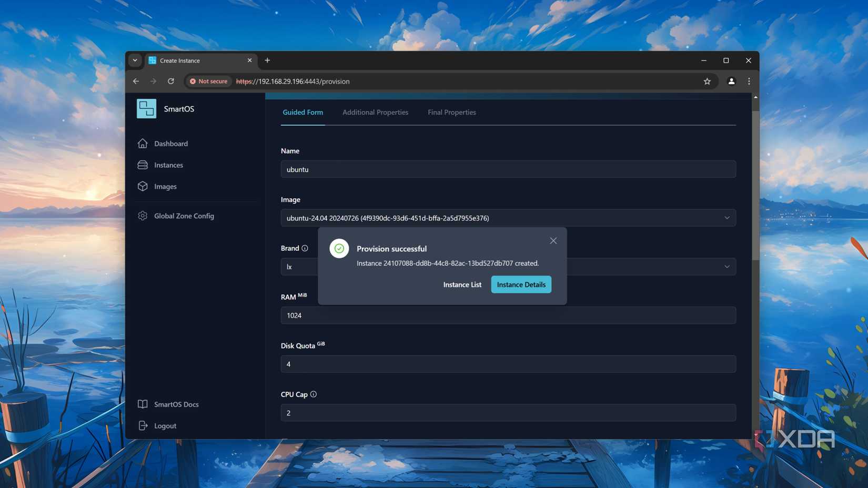View the Brand info icon
Screen dimensions: 868x488
point(306,248)
